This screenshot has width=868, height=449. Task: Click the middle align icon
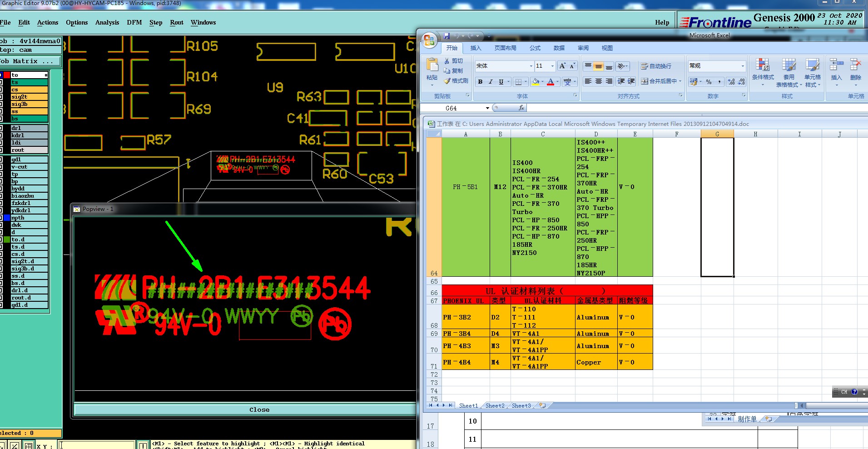(598, 66)
